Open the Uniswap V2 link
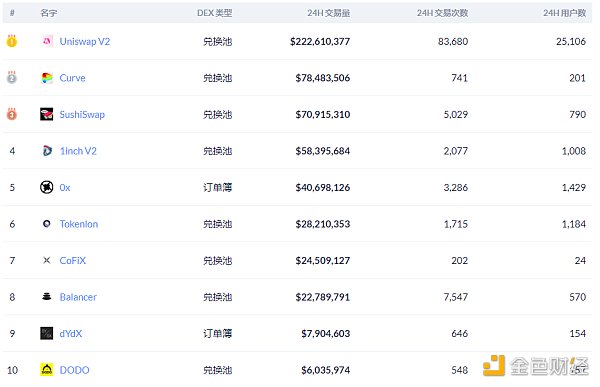This screenshot has height=387, width=600. point(85,41)
